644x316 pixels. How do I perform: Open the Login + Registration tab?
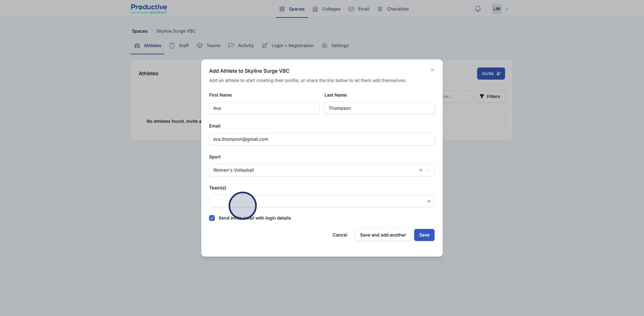pos(288,46)
